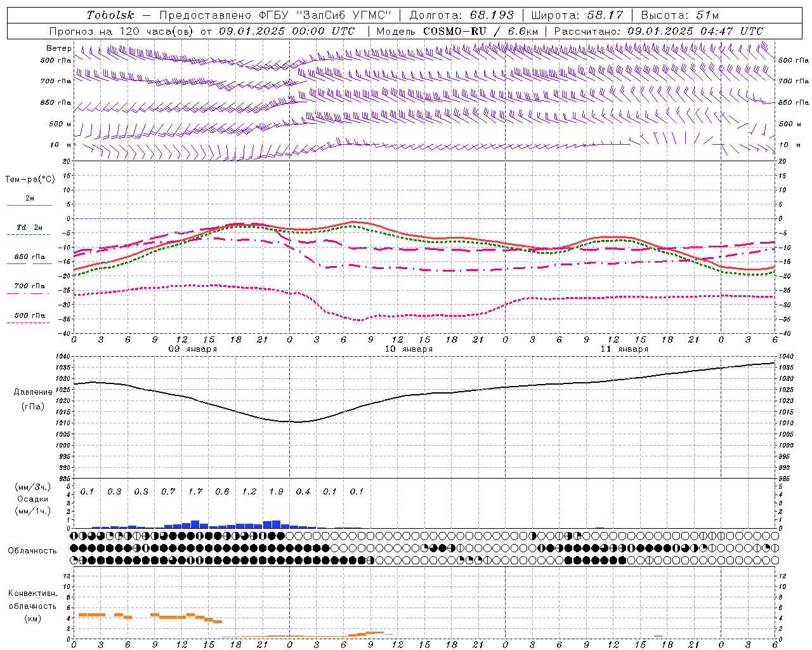The width and height of the screenshot is (812, 650).
Task: Click the 'Облачность' cloud cover label
Action: (32, 551)
